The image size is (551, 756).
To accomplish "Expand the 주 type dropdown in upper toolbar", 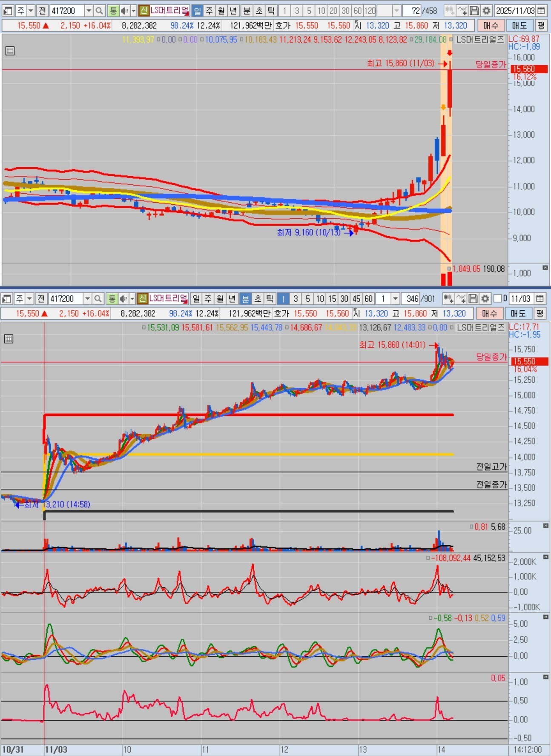I will [31, 11].
